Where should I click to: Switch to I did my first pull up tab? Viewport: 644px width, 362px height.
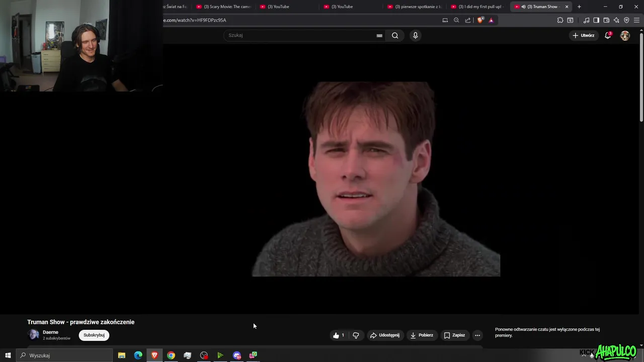point(478,7)
